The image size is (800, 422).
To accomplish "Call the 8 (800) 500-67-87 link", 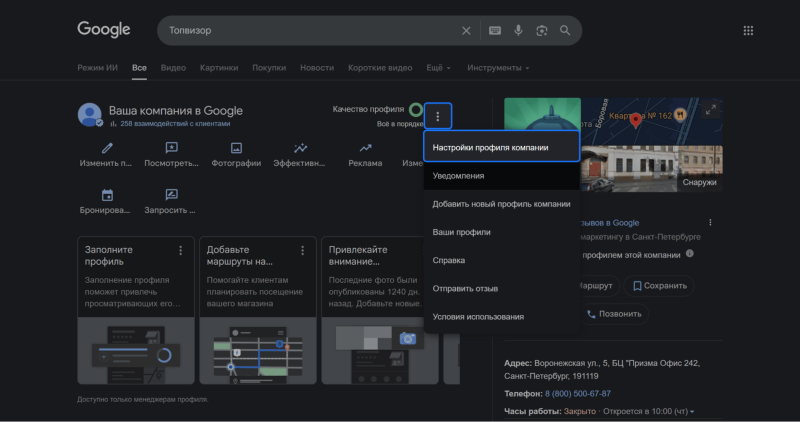I will coord(578,393).
